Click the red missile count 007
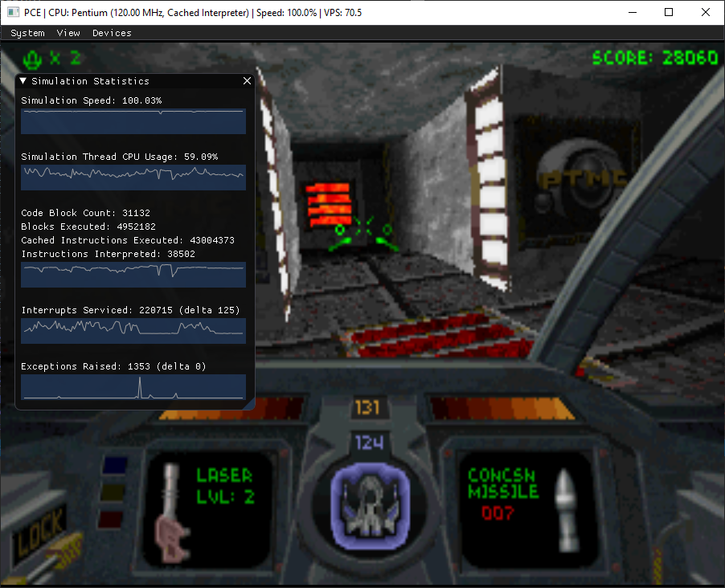Screen dimensions: 725x588 (x=498, y=513)
